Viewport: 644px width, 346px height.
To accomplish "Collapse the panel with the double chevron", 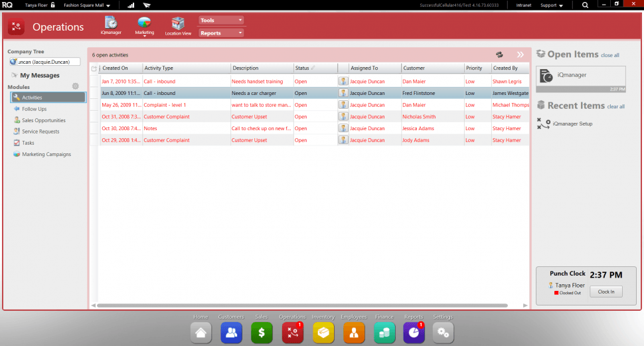I will pos(521,54).
